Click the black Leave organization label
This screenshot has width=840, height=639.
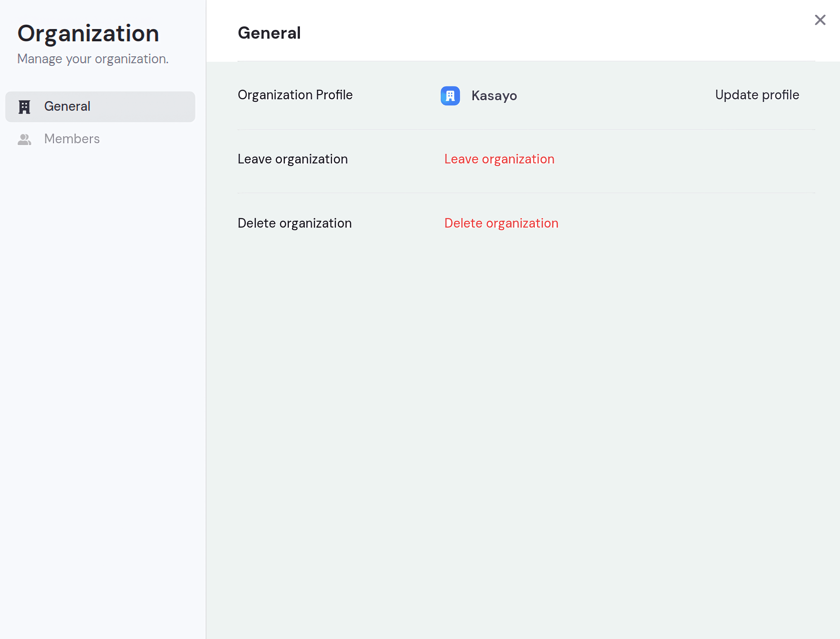(x=292, y=159)
